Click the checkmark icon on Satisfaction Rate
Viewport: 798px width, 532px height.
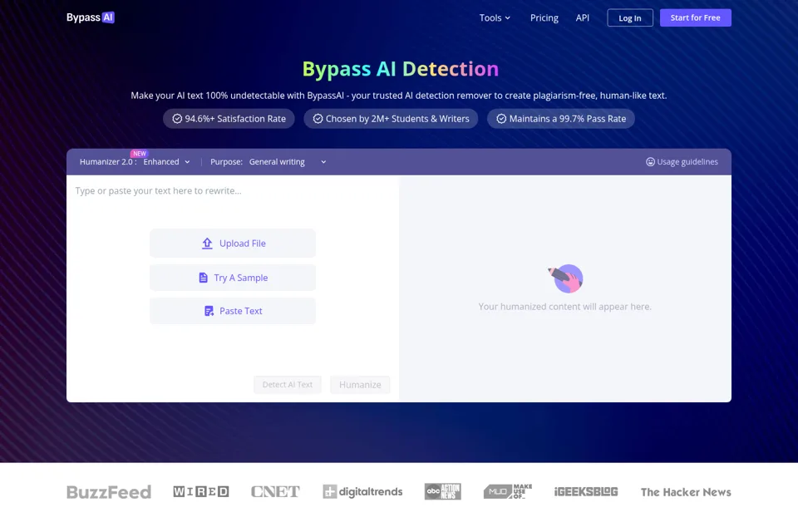click(177, 119)
